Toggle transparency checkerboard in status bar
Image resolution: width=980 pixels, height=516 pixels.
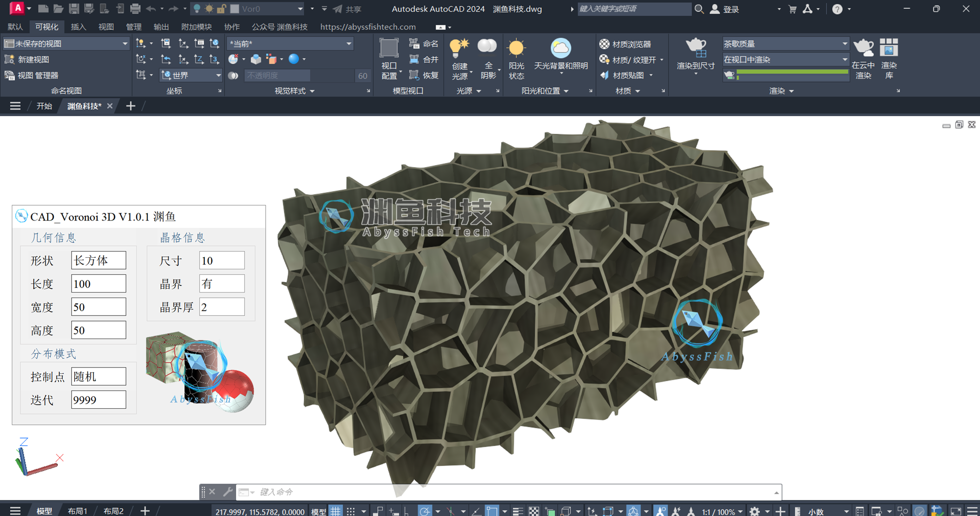click(x=534, y=511)
